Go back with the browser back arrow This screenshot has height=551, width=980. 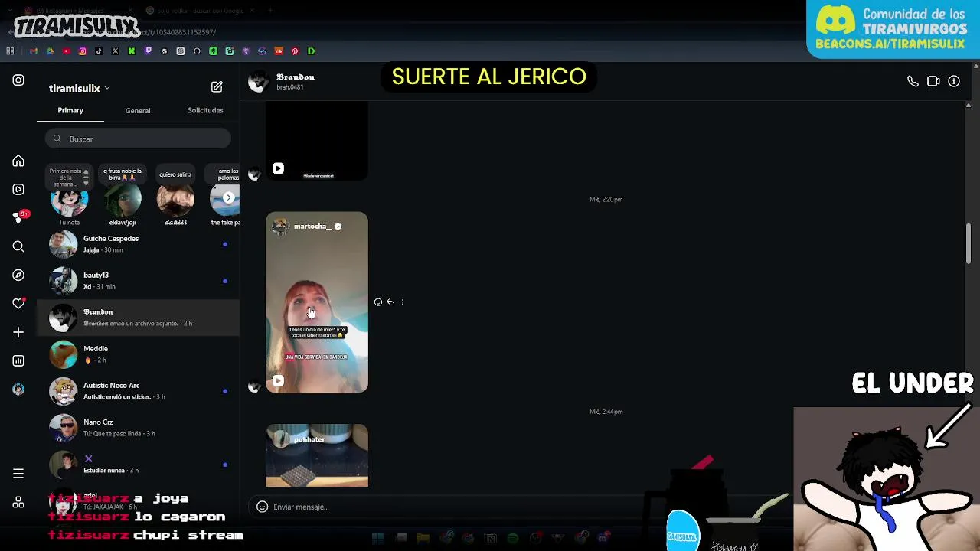pyautogui.click(x=11, y=32)
